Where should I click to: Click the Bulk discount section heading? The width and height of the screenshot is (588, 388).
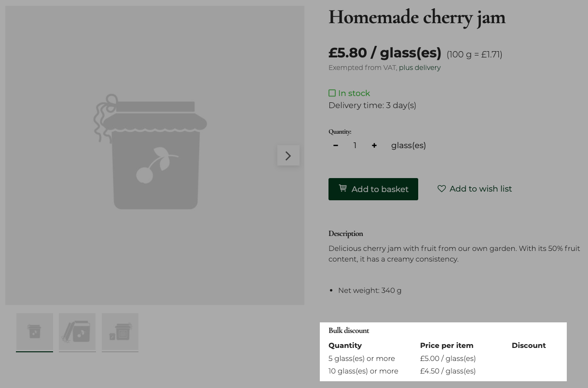(x=348, y=331)
